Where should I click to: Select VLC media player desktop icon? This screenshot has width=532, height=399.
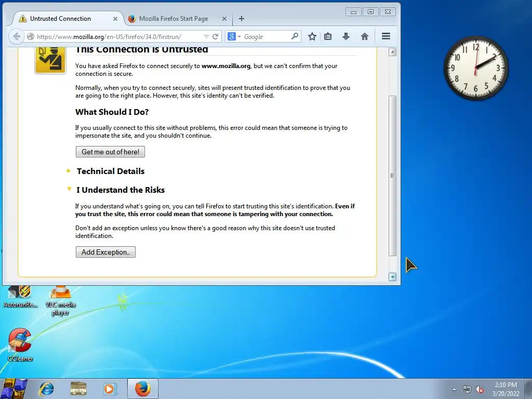tap(60, 301)
